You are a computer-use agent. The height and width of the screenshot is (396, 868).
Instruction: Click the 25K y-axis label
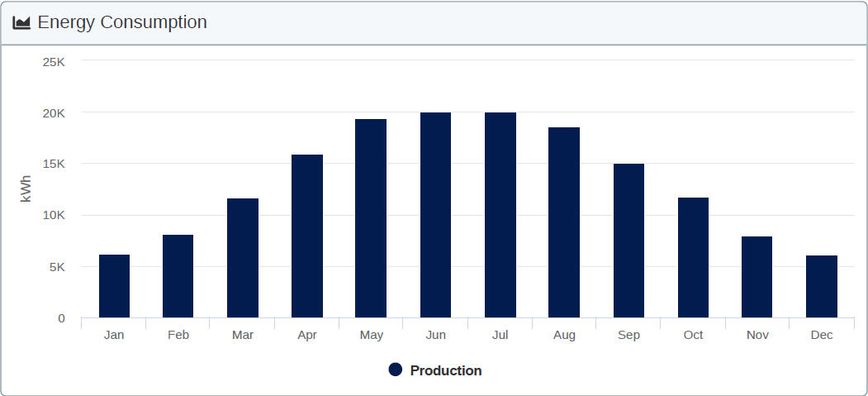coord(54,61)
